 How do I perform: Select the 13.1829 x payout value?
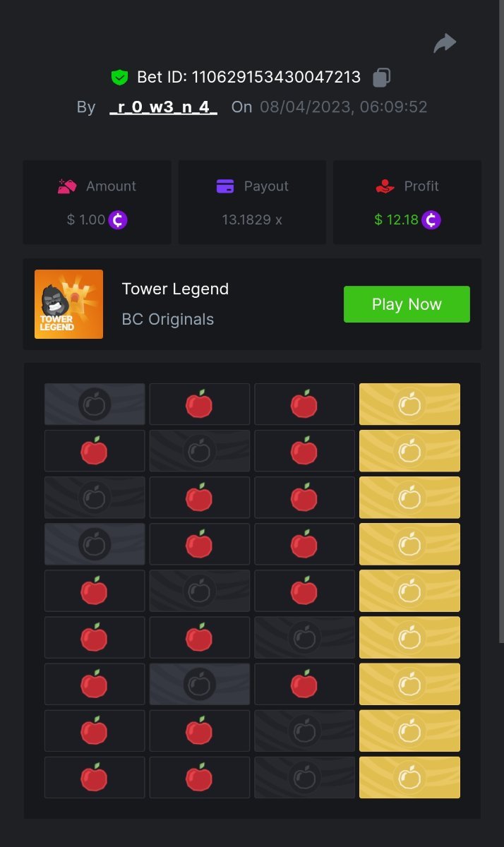tap(252, 220)
